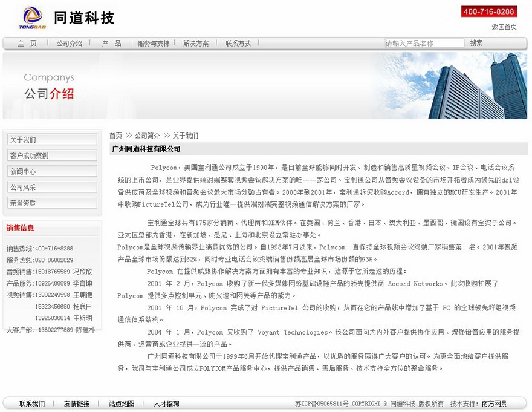Click the 南方网景 tech support link
Screen dimensions: 532x412
pos(495,404)
